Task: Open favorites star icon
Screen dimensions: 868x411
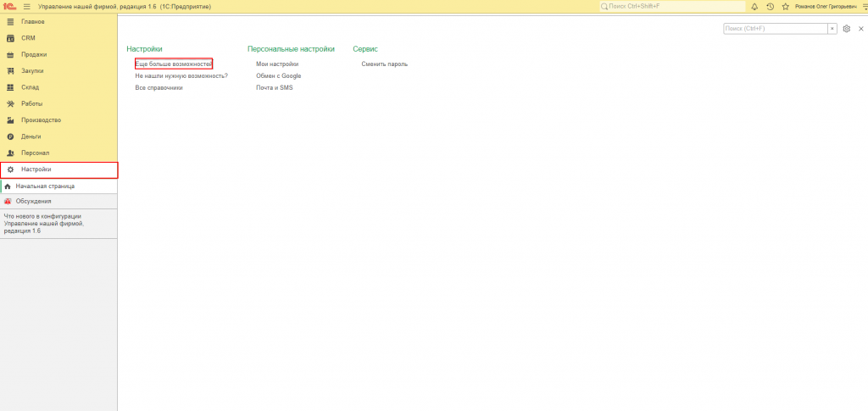Action: pos(785,6)
